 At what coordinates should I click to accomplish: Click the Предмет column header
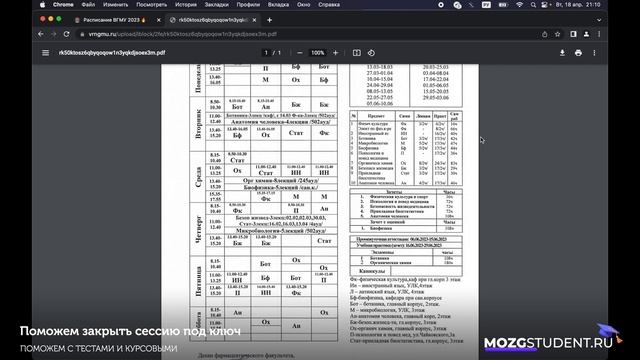tap(376, 116)
